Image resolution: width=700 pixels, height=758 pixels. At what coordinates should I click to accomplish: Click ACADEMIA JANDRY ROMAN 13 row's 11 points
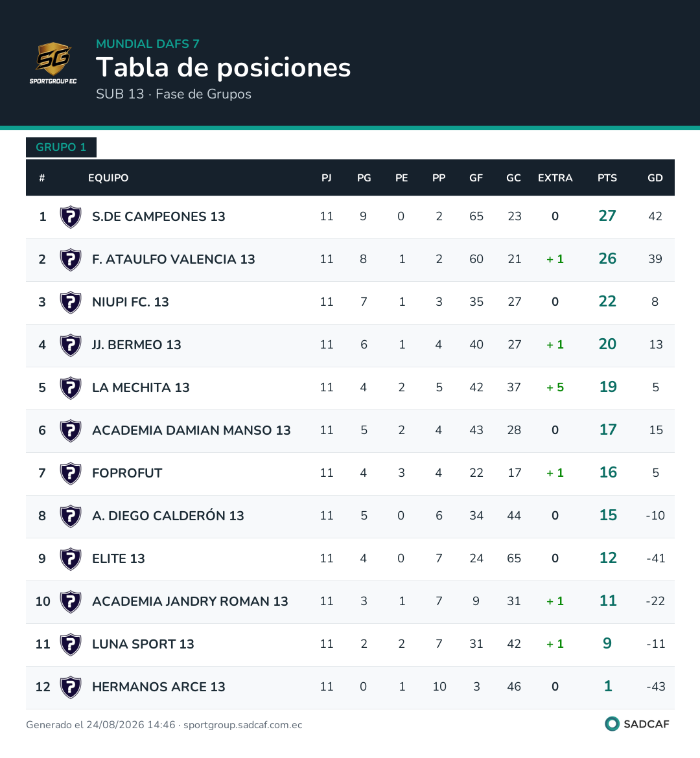tap(608, 601)
